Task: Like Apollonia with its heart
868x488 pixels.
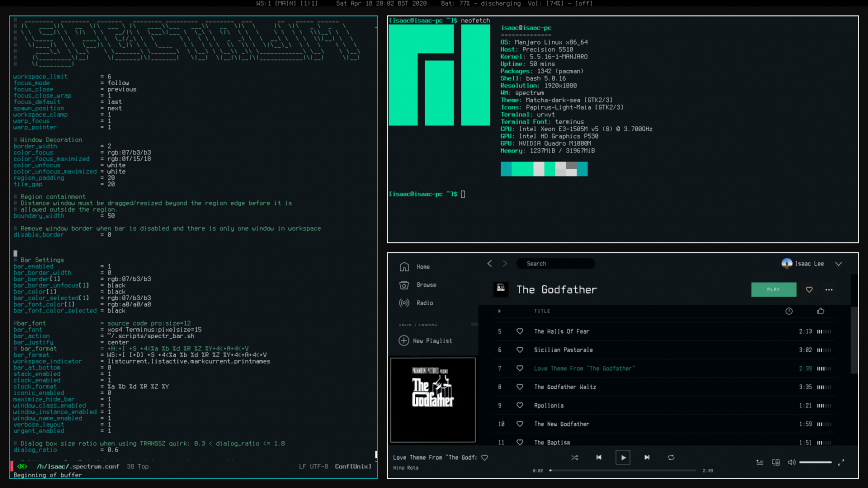Action: pos(520,406)
